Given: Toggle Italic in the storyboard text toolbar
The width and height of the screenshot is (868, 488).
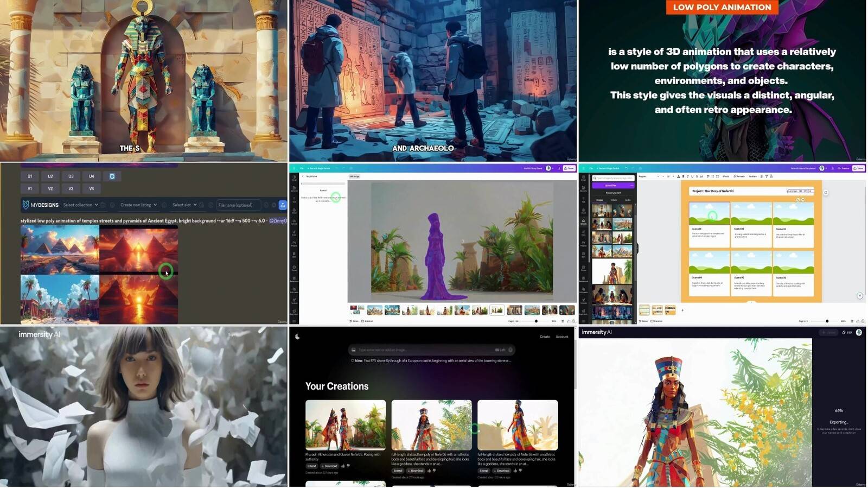Looking at the screenshot, I should point(687,176).
